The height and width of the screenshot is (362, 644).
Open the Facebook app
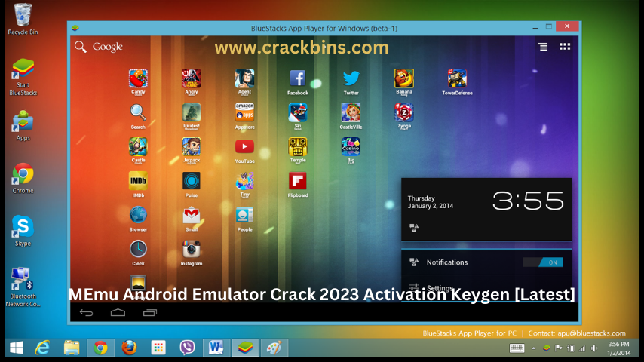click(x=298, y=79)
